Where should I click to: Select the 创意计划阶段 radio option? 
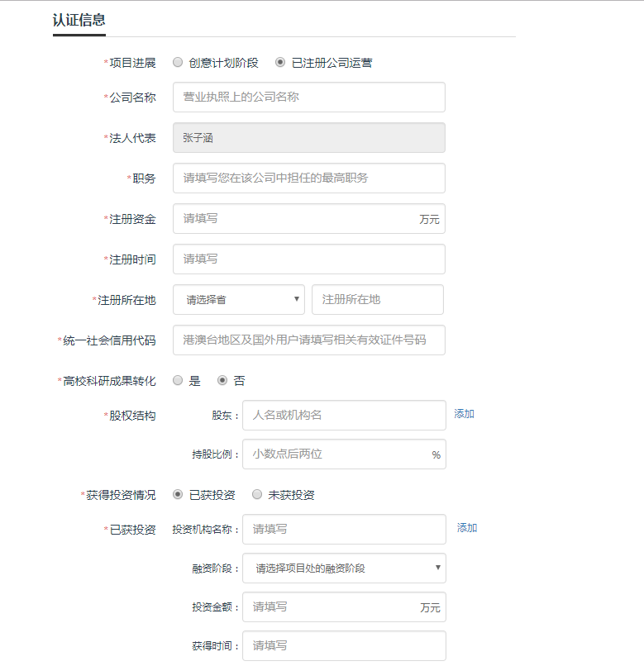click(x=178, y=62)
